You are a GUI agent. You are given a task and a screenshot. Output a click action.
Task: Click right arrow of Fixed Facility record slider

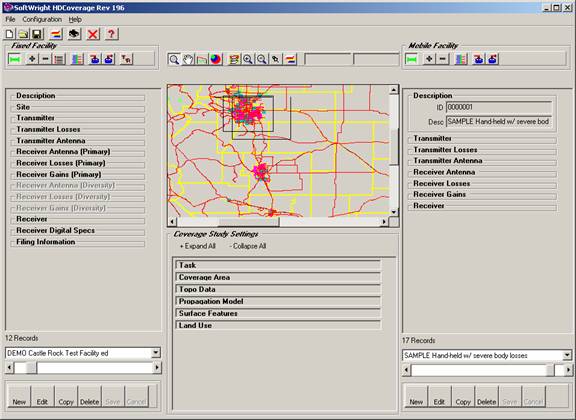pos(157,367)
